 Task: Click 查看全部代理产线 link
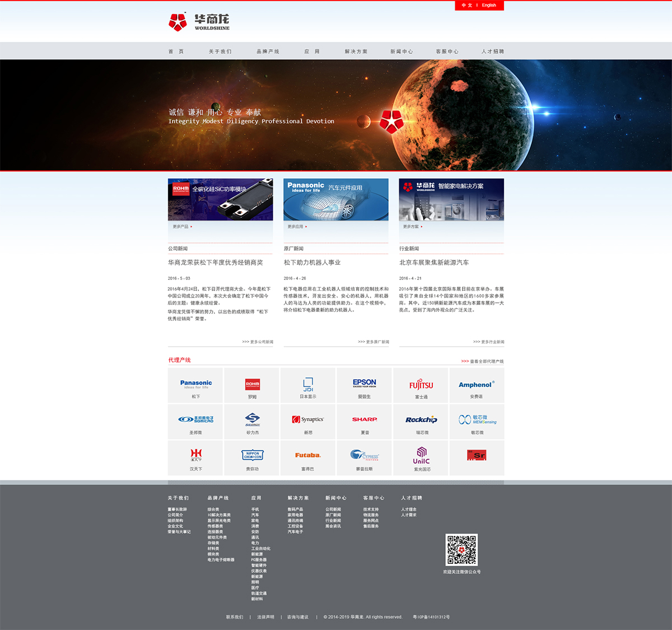(483, 361)
